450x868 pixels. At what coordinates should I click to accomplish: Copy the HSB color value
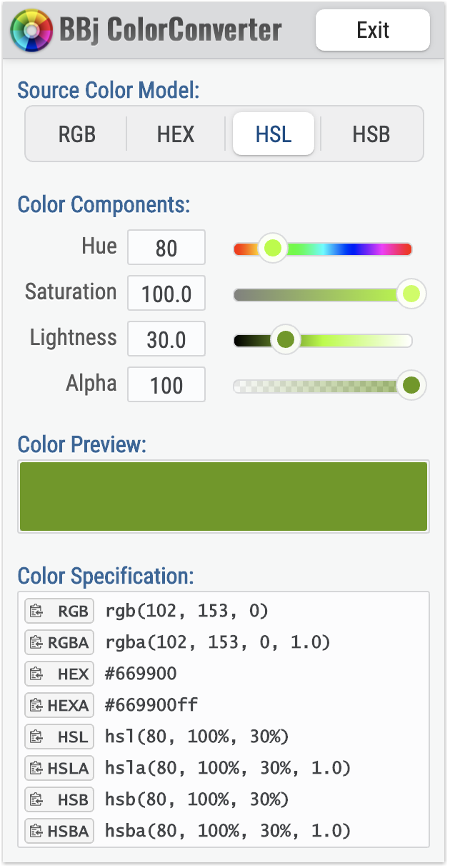60,799
